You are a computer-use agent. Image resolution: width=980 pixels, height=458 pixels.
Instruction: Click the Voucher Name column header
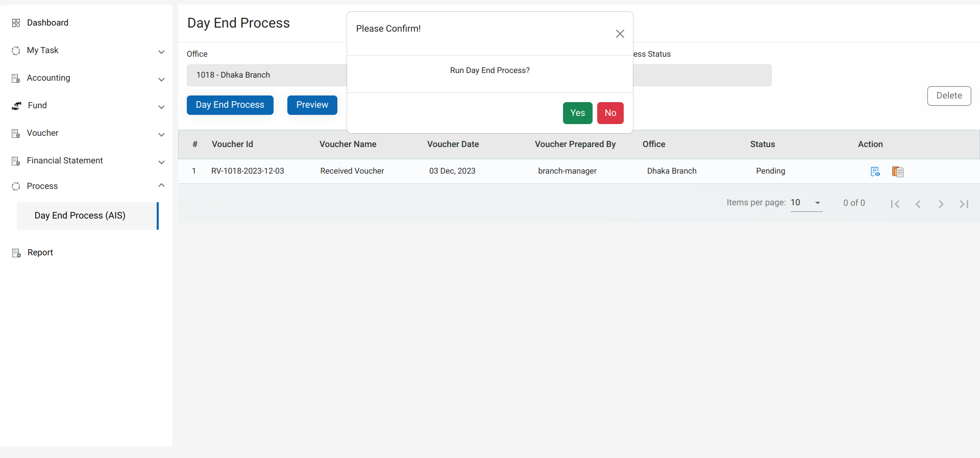(348, 144)
